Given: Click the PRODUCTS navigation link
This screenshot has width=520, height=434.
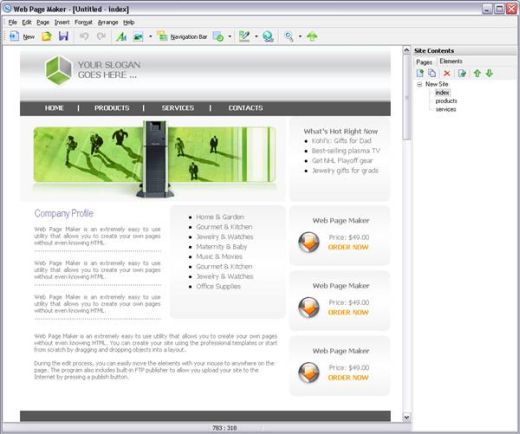Looking at the screenshot, I should click(112, 108).
